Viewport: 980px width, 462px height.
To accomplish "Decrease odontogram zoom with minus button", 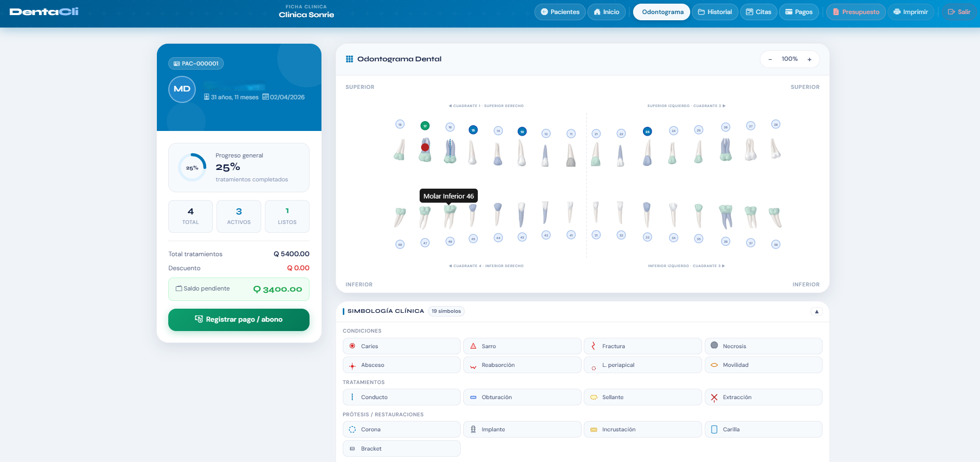I will coord(770,59).
